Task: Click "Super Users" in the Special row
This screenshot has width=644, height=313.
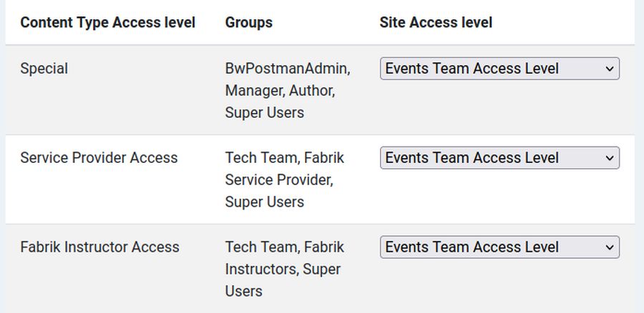Action: point(264,113)
